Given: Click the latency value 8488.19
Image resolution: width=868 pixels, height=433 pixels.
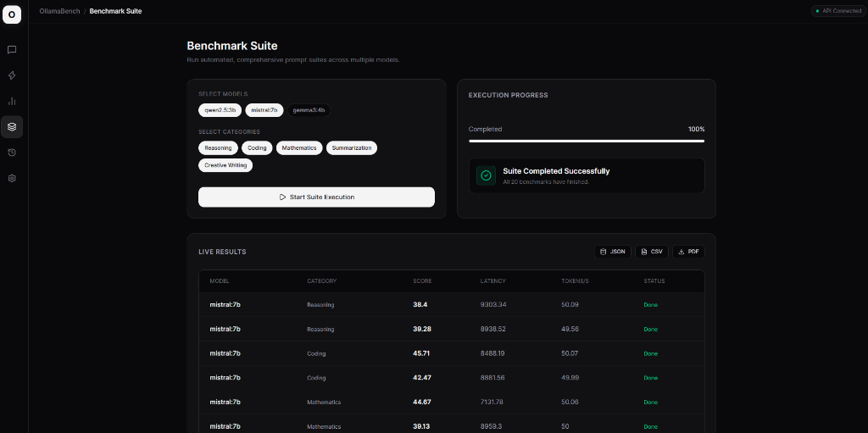Looking at the screenshot, I should coord(492,353).
